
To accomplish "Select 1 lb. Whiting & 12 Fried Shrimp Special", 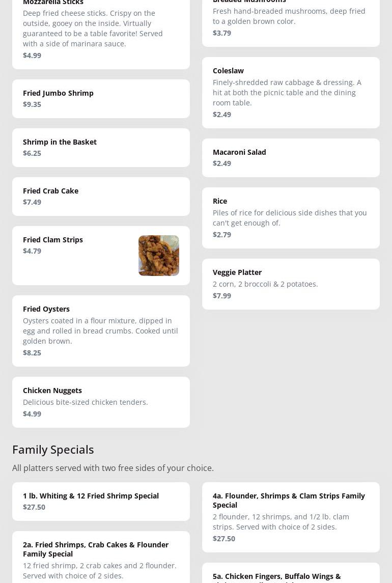I will (x=101, y=502).
